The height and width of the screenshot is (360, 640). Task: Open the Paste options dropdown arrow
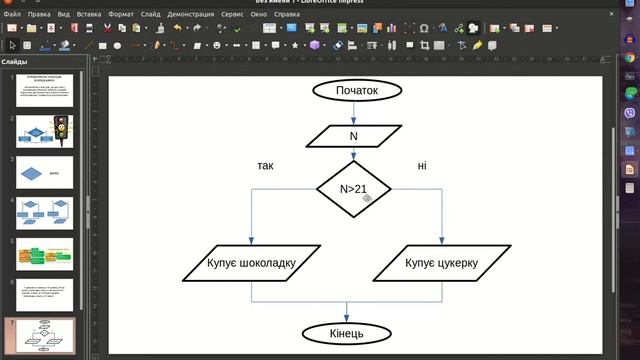(146, 28)
